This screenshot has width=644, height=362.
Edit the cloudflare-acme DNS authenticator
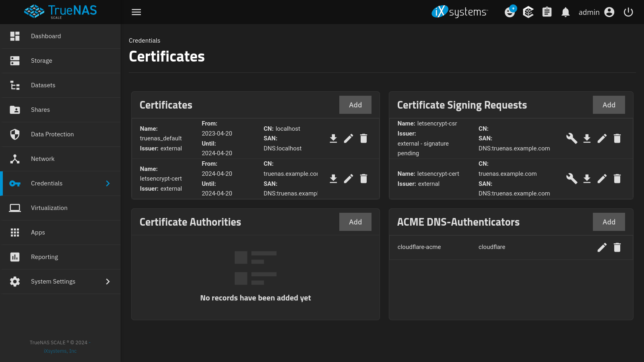(602, 247)
